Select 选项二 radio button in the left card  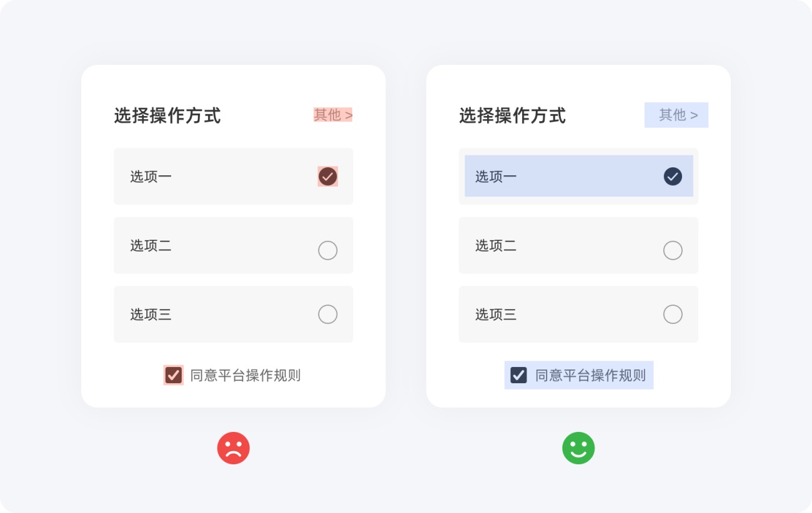point(328,250)
